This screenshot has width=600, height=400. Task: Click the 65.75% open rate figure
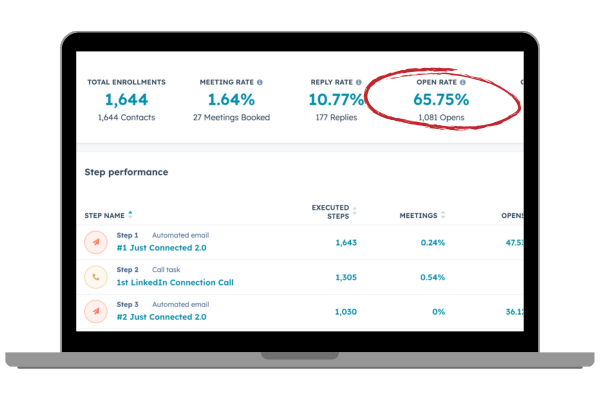pyautogui.click(x=441, y=100)
